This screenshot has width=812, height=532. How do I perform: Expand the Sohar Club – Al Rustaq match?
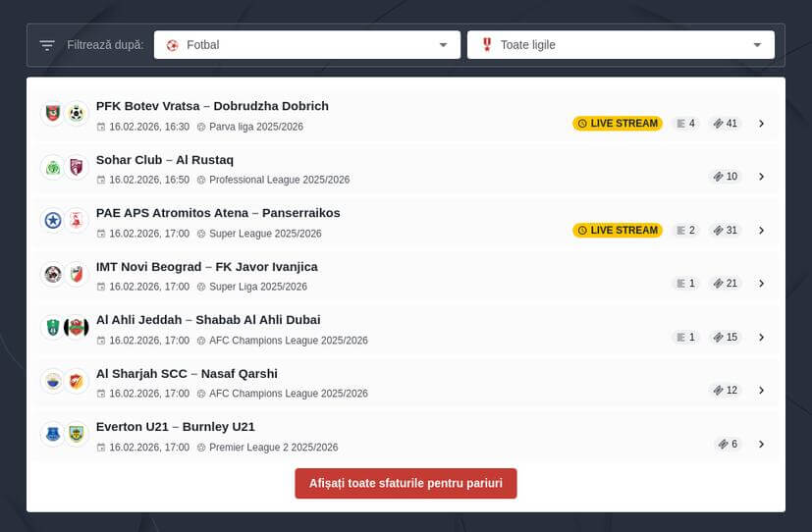(761, 177)
